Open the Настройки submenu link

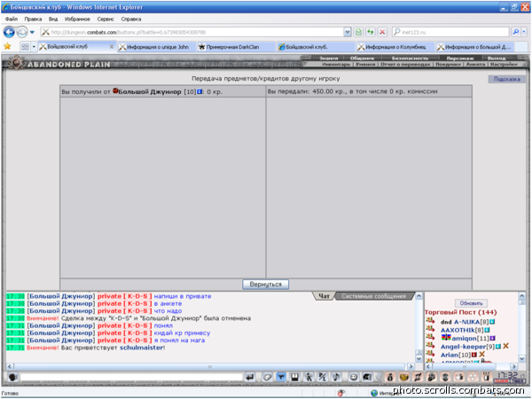pos(504,64)
